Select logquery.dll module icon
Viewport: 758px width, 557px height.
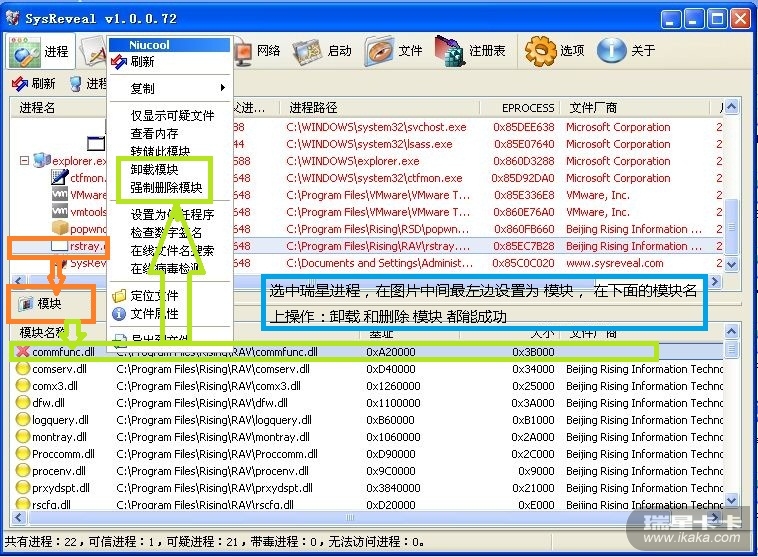[x=22, y=419]
